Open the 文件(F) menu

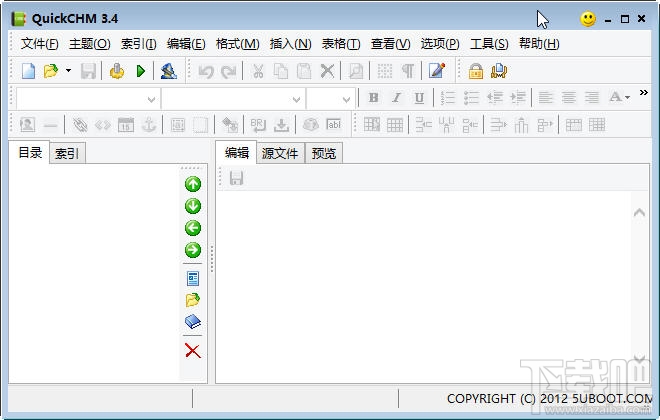click(40, 44)
